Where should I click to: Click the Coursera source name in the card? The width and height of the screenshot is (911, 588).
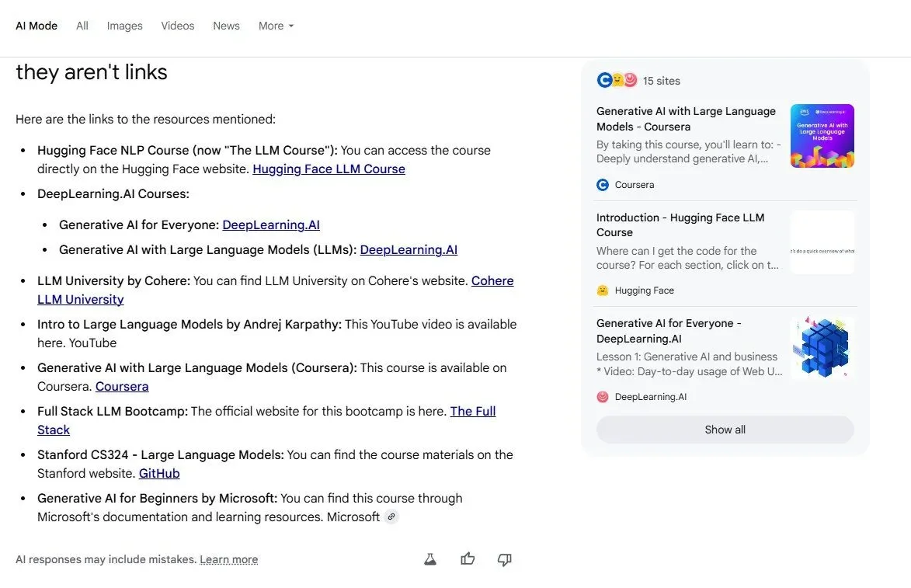(x=635, y=185)
